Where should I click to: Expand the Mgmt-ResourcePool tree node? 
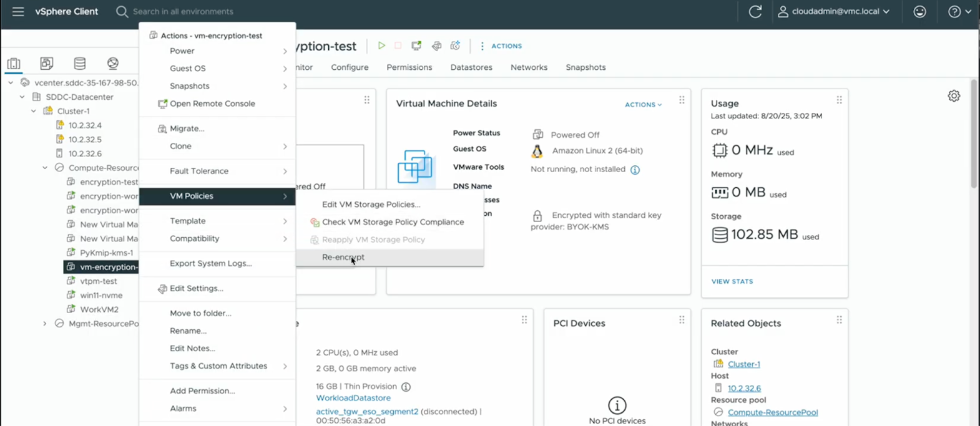pyautogui.click(x=45, y=324)
